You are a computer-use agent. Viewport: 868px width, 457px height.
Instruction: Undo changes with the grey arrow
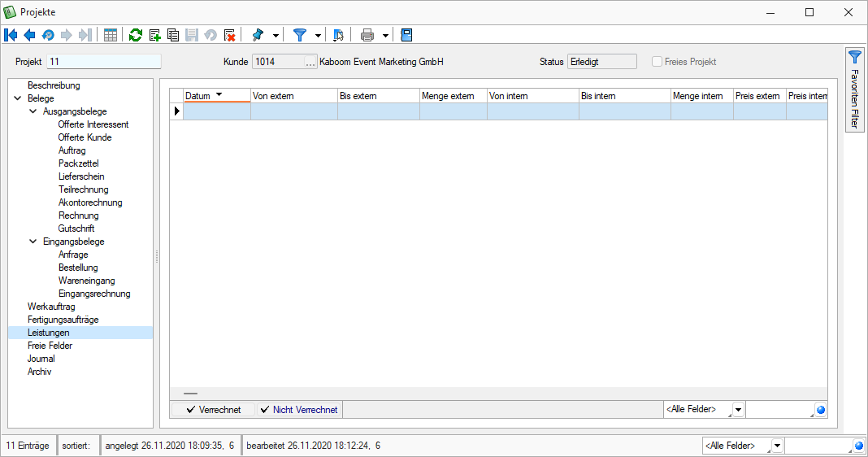point(210,36)
